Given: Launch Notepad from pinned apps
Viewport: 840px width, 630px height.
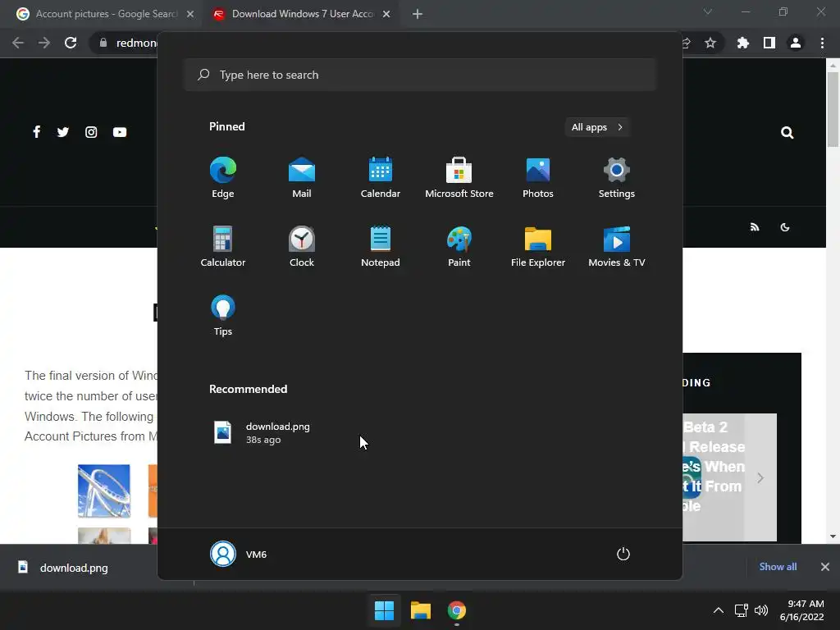Looking at the screenshot, I should coord(381,246).
